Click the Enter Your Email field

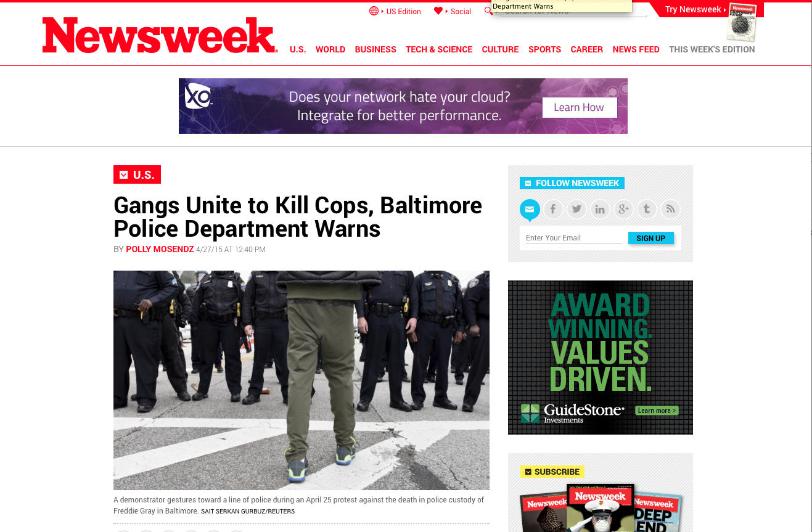(573, 238)
